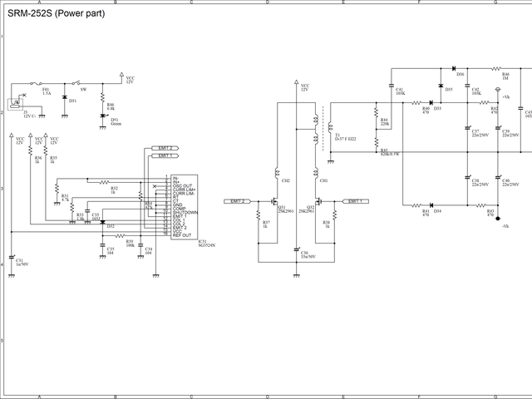Screen dimensions: 532x399
Task: Click the R44 220k resistor
Action: [377, 121]
